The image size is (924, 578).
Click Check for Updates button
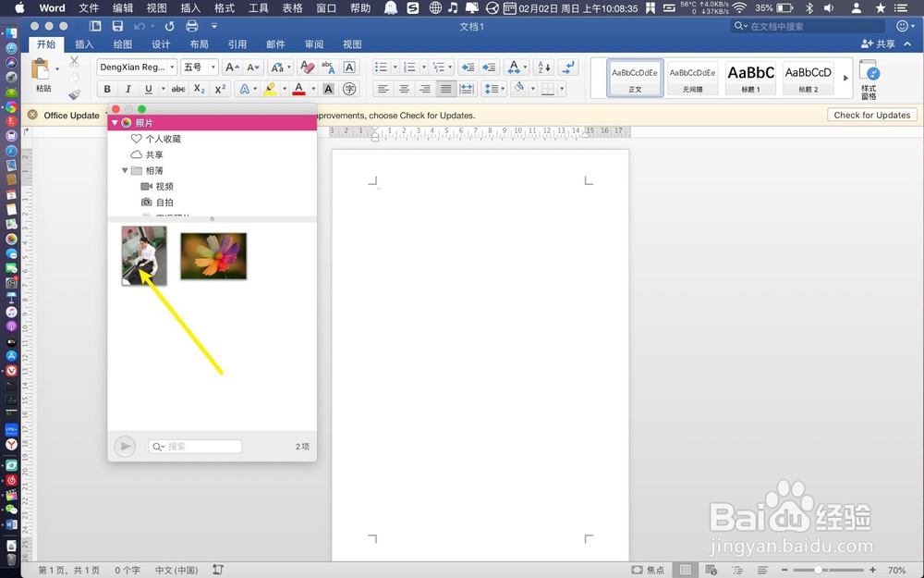point(872,115)
